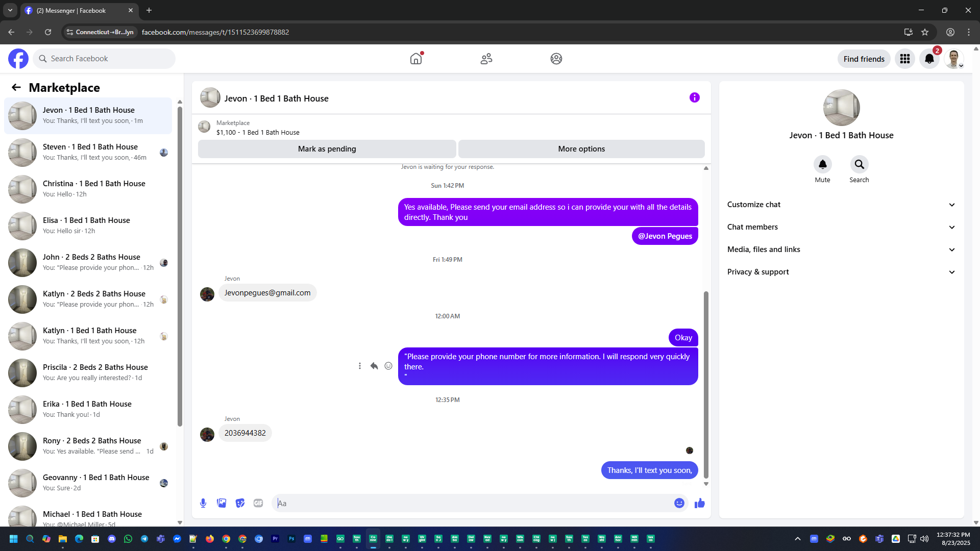Click the purple conversation info icon
Image resolution: width=980 pixels, height=551 pixels.
point(694,97)
